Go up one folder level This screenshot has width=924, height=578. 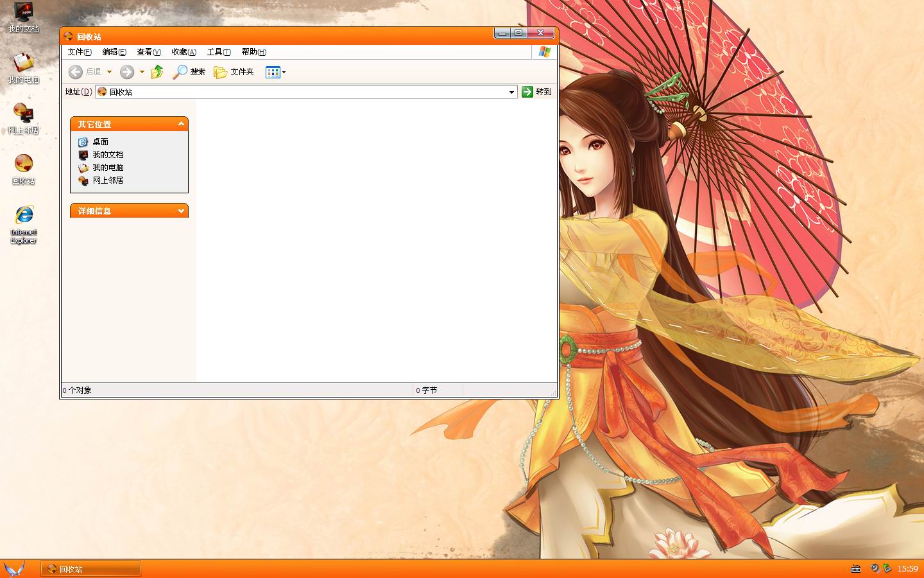point(157,72)
